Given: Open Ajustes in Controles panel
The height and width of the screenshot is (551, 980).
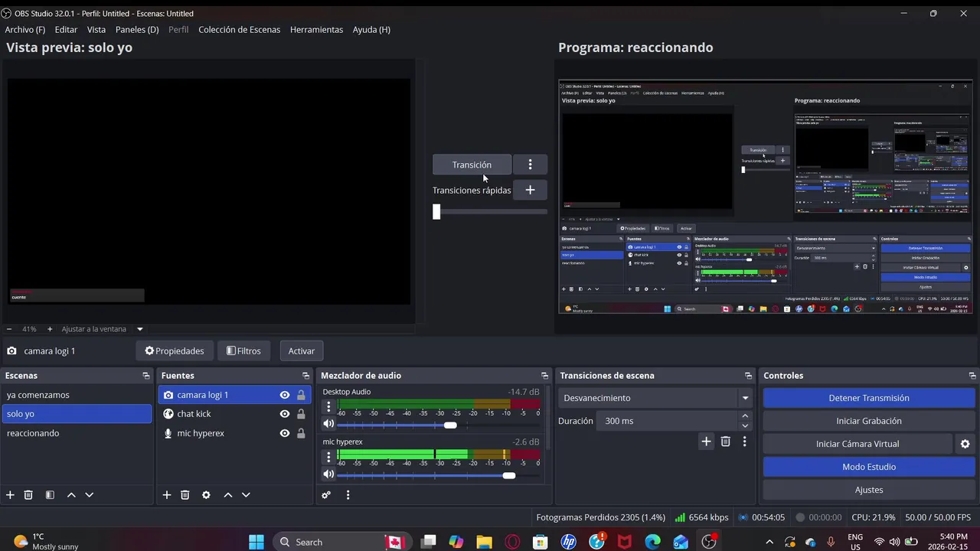Looking at the screenshot, I should (869, 490).
